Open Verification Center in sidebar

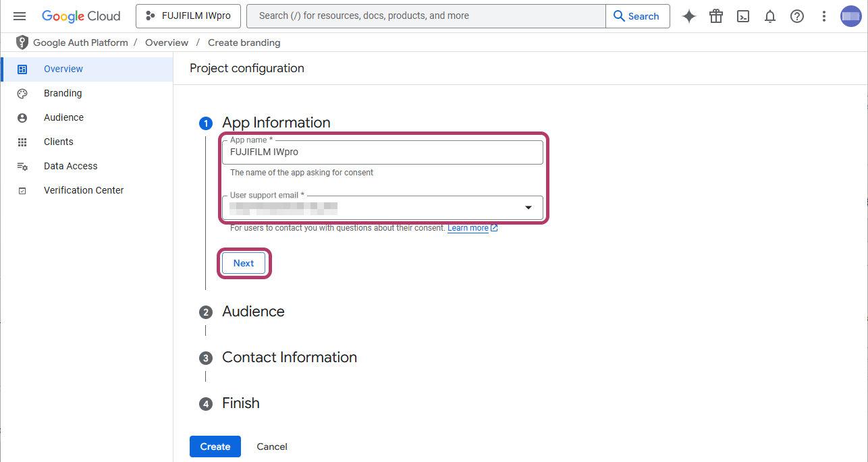coord(84,190)
